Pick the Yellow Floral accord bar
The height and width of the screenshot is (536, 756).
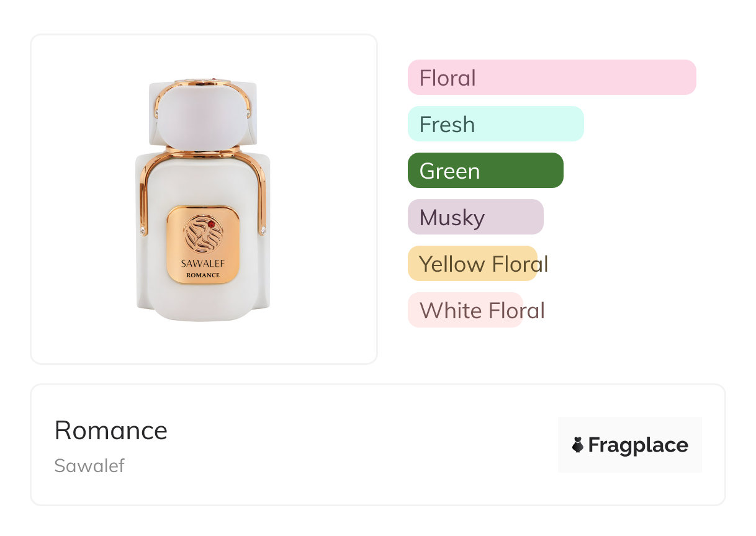[x=472, y=264]
